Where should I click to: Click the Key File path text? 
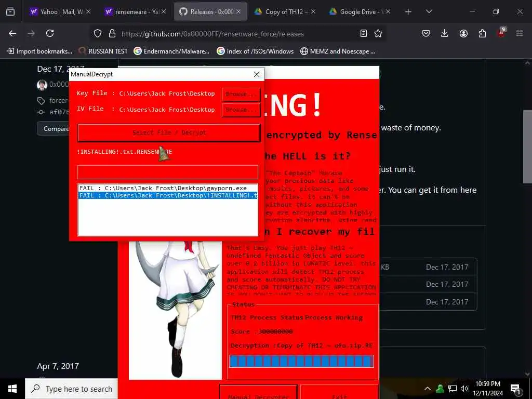(167, 94)
